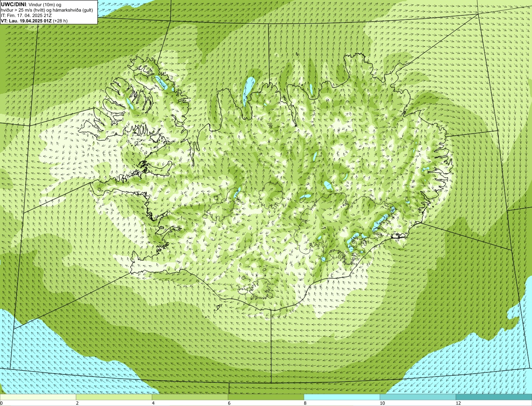The height and width of the screenshot is (406, 532).
Task: Click the 'VT: Lau. 19.04.2025 01Z (+28 h)' line
Action: (34, 21)
